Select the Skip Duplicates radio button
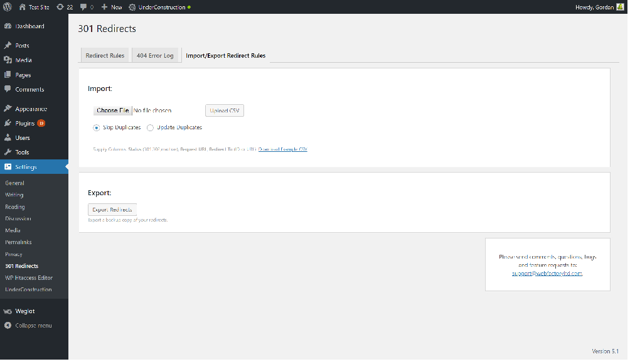 point(97,128)
